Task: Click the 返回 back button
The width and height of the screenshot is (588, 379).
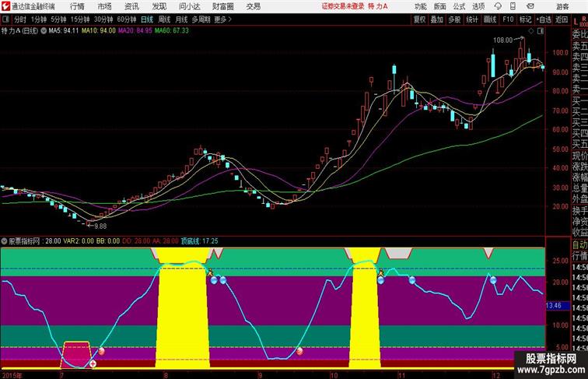Action: [562, 19]
